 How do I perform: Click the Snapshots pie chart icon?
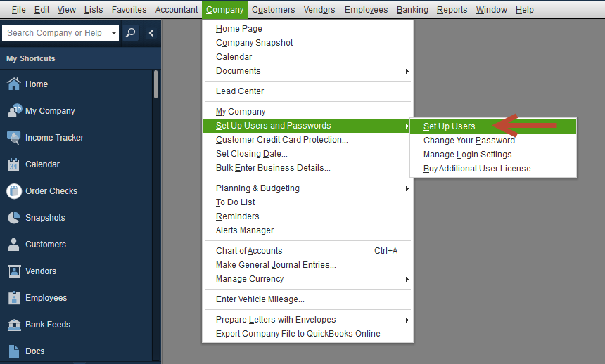(14, 217)
